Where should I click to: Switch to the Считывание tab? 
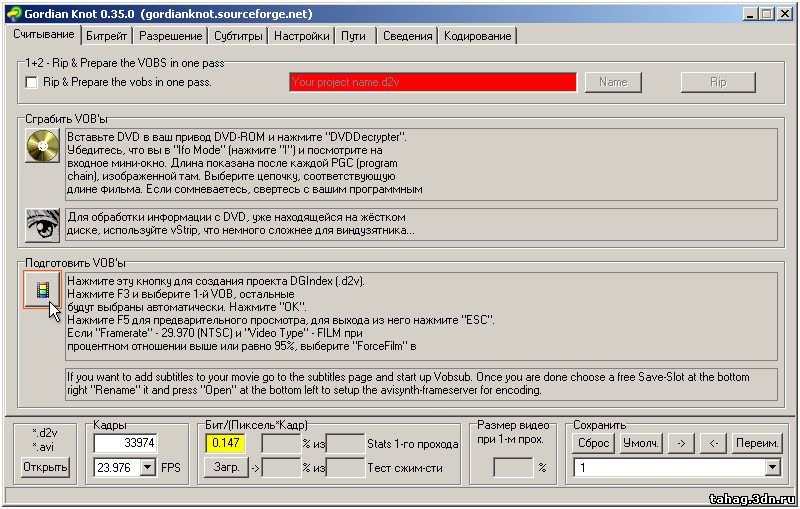click(x=44, y=34)
